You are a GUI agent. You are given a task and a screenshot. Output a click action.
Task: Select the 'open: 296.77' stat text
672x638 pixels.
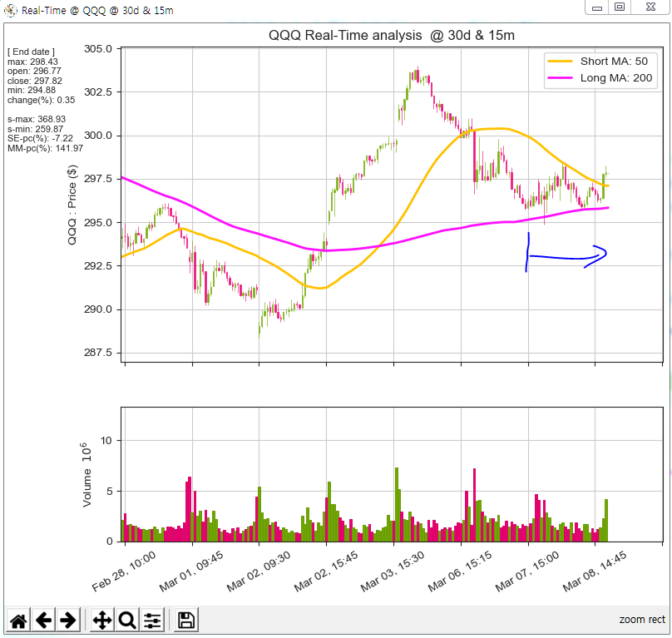(x=34, y=72)
